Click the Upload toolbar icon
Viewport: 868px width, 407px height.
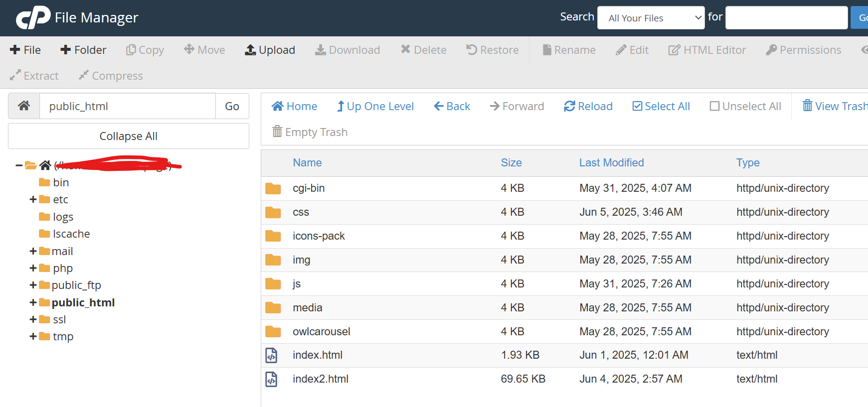[x=250, y=50]
